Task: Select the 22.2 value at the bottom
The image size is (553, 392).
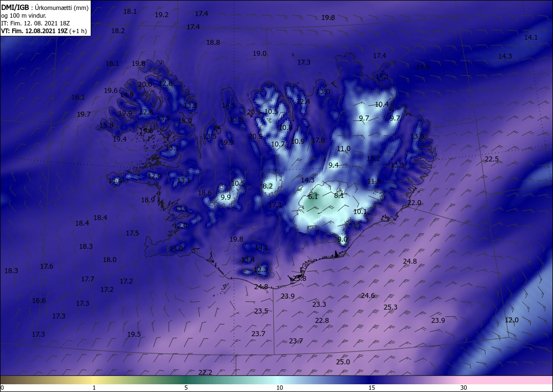Action: [205, 372]
